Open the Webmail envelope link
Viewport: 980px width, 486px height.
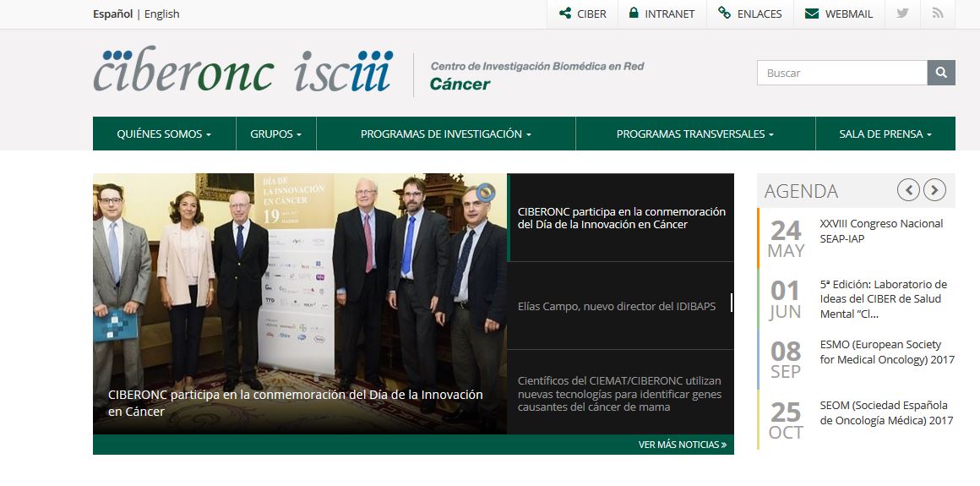click(x=838, y=14)
